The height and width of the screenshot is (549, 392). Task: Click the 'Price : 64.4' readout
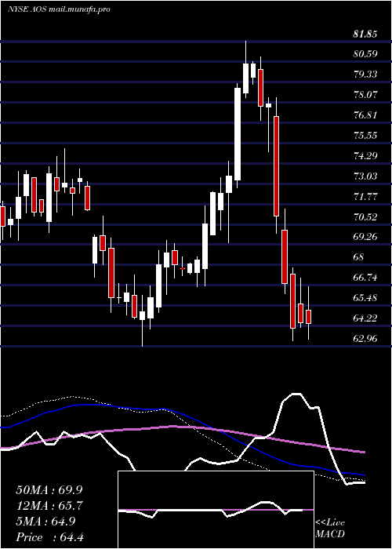coord(49,537)
